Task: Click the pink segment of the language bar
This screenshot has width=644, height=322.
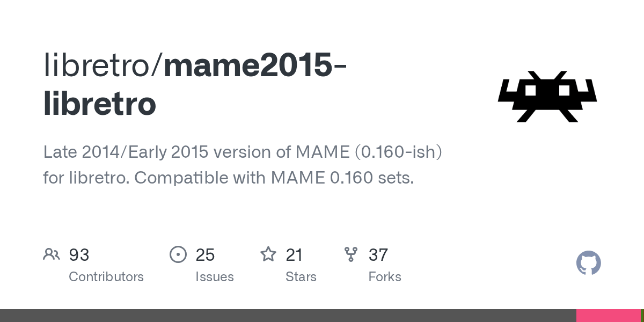Action: tap(608, 316)
